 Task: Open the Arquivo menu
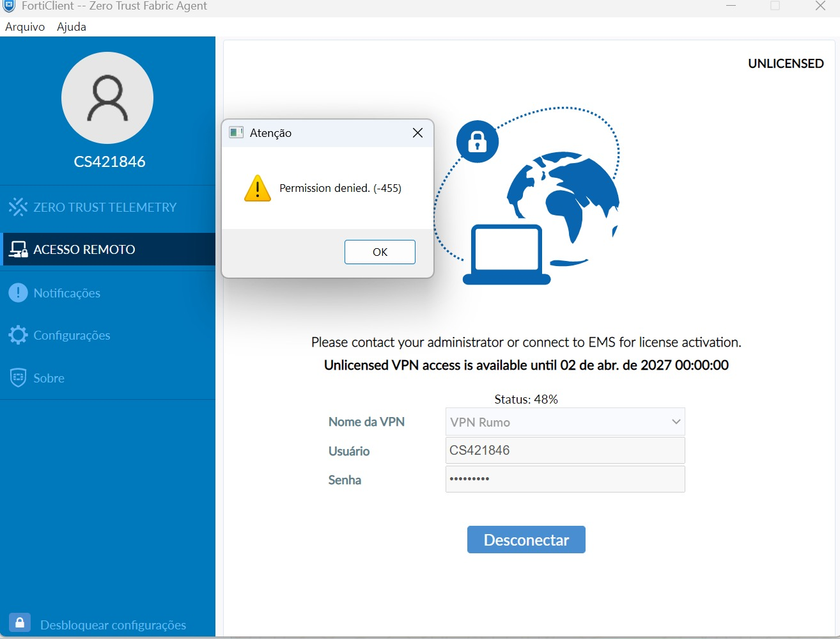[x=25, y=27]
